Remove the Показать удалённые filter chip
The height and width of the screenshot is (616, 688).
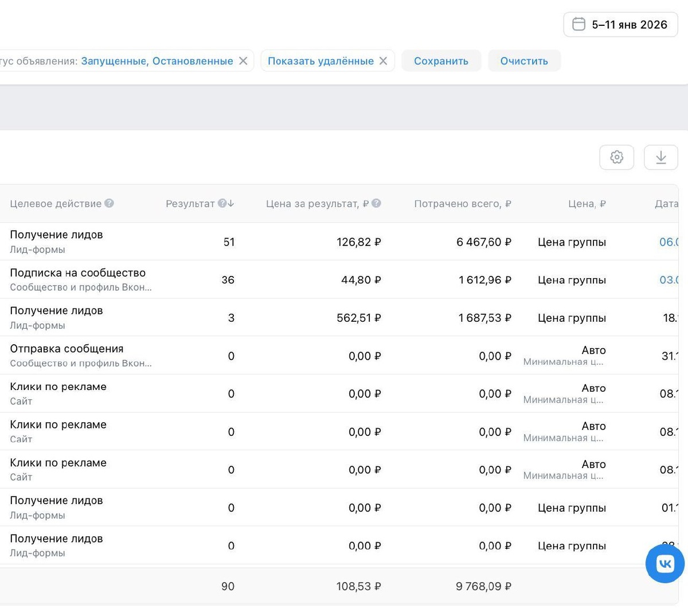pos(383,61)
